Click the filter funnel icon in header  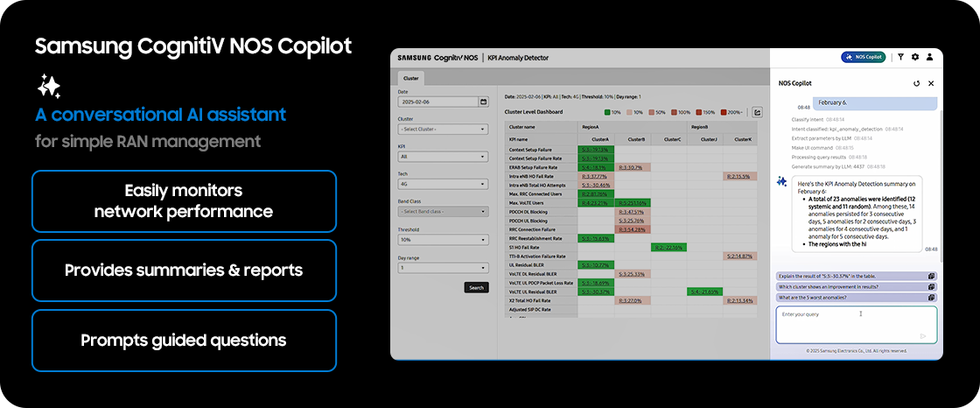pos(900,57)
